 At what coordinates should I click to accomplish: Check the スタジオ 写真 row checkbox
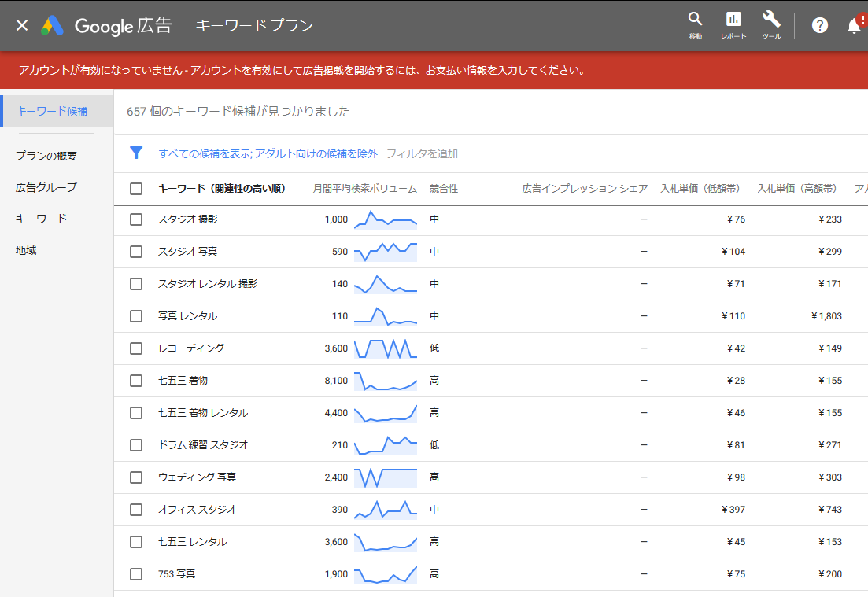pyautogui.click(x=136, y=252)
